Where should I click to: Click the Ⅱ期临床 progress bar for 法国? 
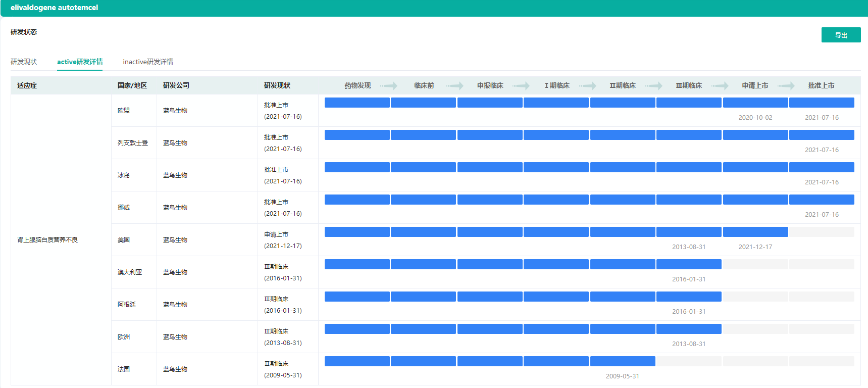(623, 361)
